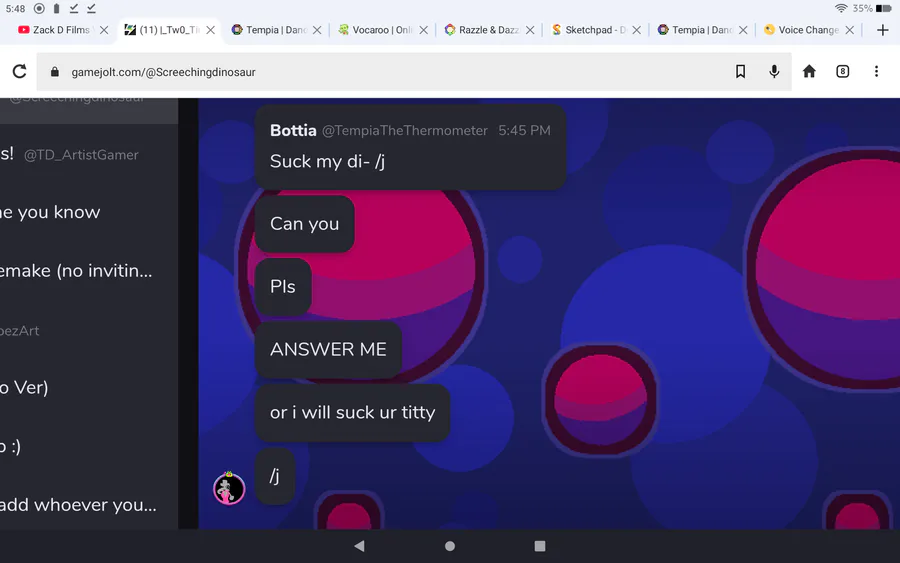Click the @TempiaTheThermometer handle
The image size is (900, 563).
point(405,131)
